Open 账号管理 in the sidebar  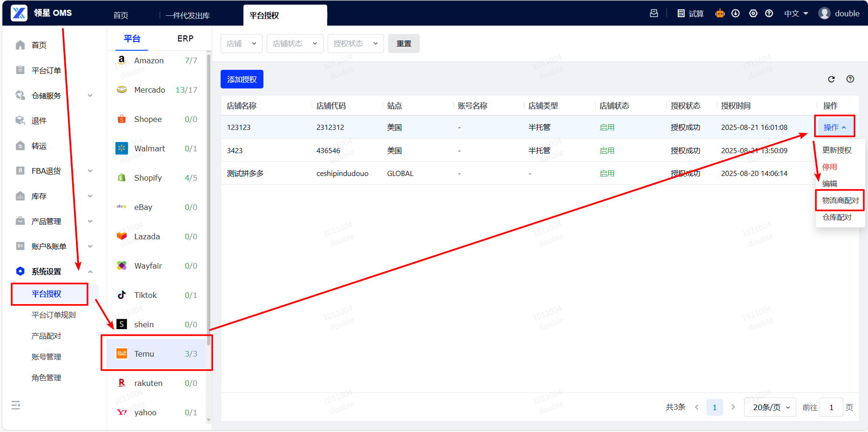(x=46, y=357)
